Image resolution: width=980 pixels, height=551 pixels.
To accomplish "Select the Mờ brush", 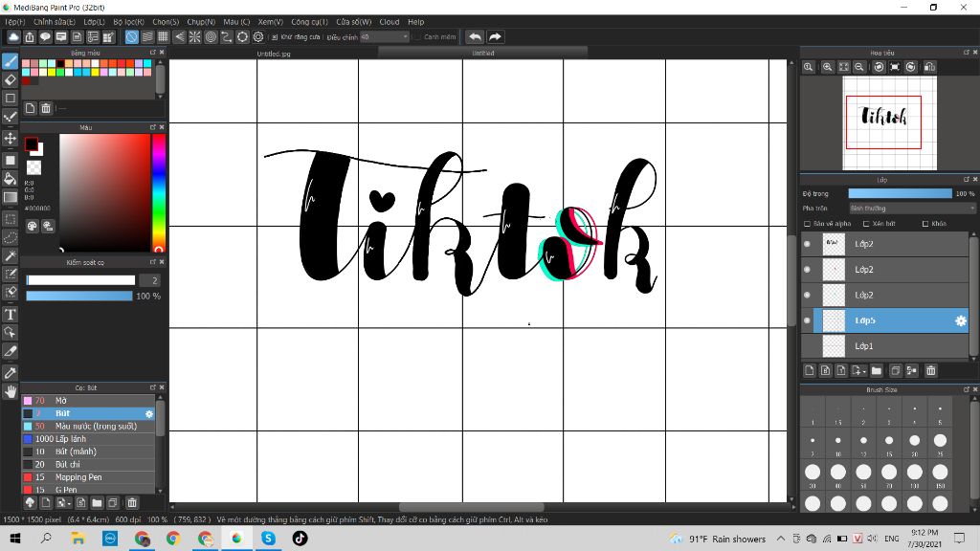I will 88,401.
